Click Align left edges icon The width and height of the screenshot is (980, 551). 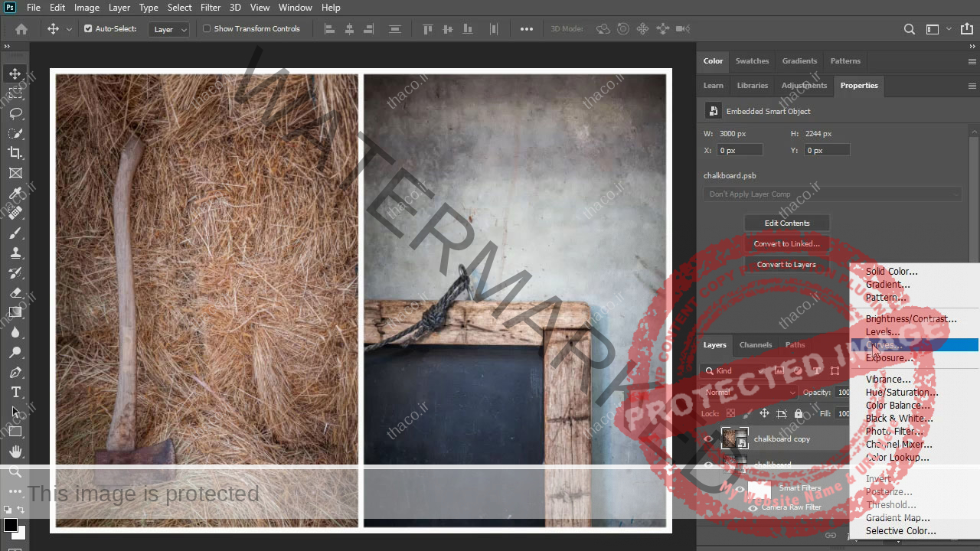(x=330, y=29)
